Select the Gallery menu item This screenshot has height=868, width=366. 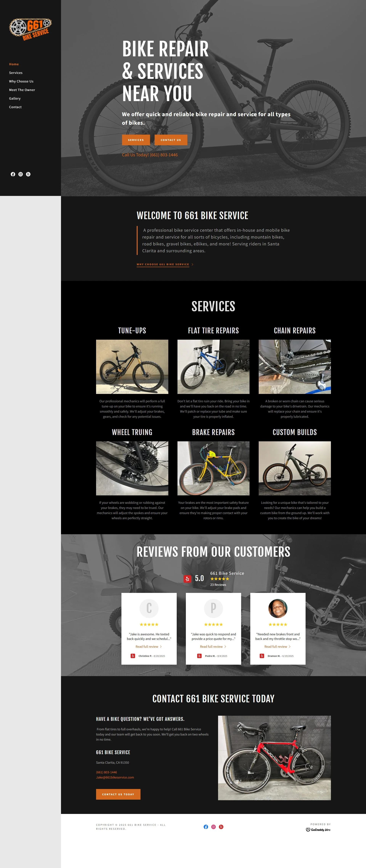(15, 98)
